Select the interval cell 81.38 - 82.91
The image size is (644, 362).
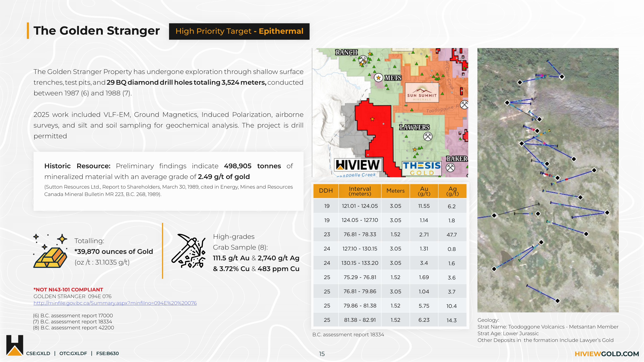[x=360, y=320]
